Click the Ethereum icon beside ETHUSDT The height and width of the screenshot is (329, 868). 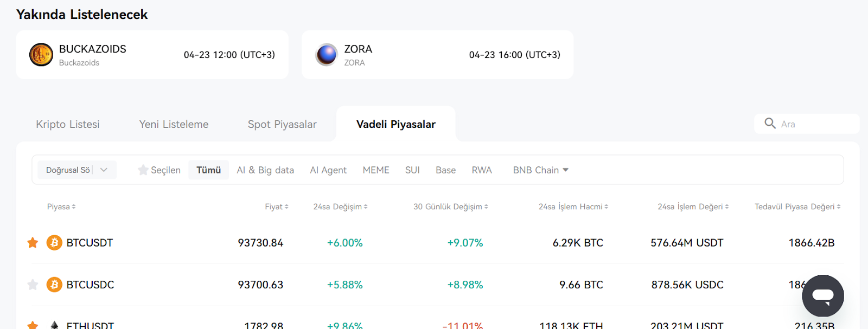[54, 325]
